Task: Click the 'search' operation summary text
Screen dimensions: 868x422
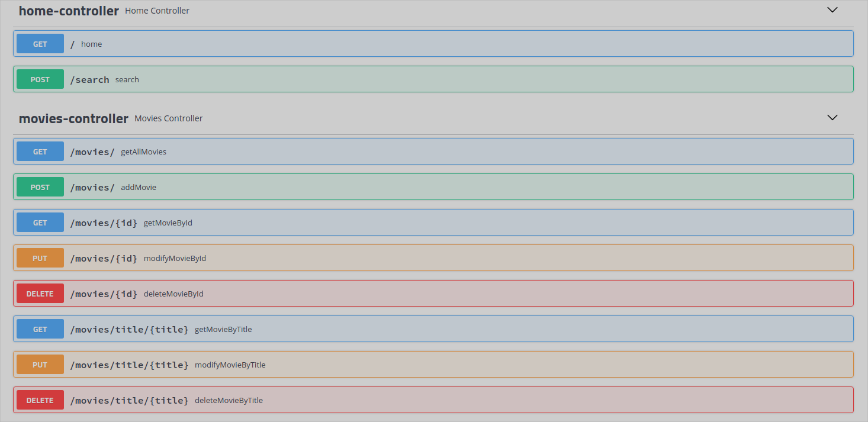Action: click(127, 79)
